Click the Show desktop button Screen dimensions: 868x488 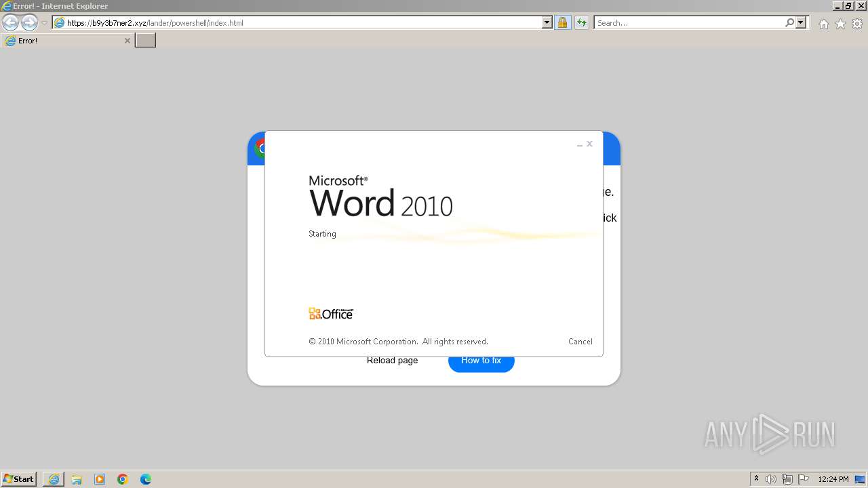(860, 479)
